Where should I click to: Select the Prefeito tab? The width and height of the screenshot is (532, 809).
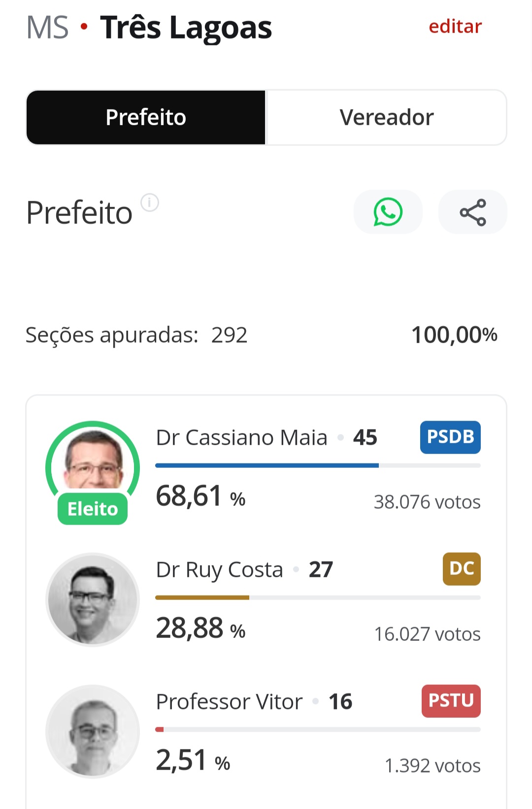(x=146, y=117)
